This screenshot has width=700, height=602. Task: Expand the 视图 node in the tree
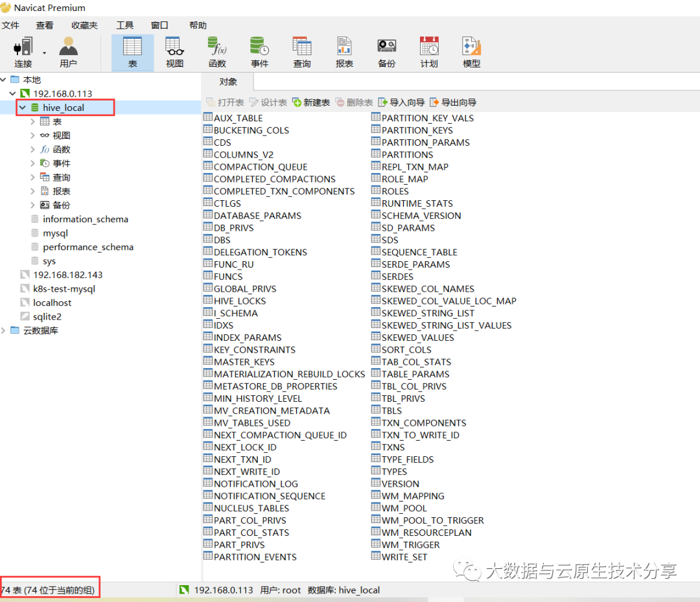(x=32, y=135)
